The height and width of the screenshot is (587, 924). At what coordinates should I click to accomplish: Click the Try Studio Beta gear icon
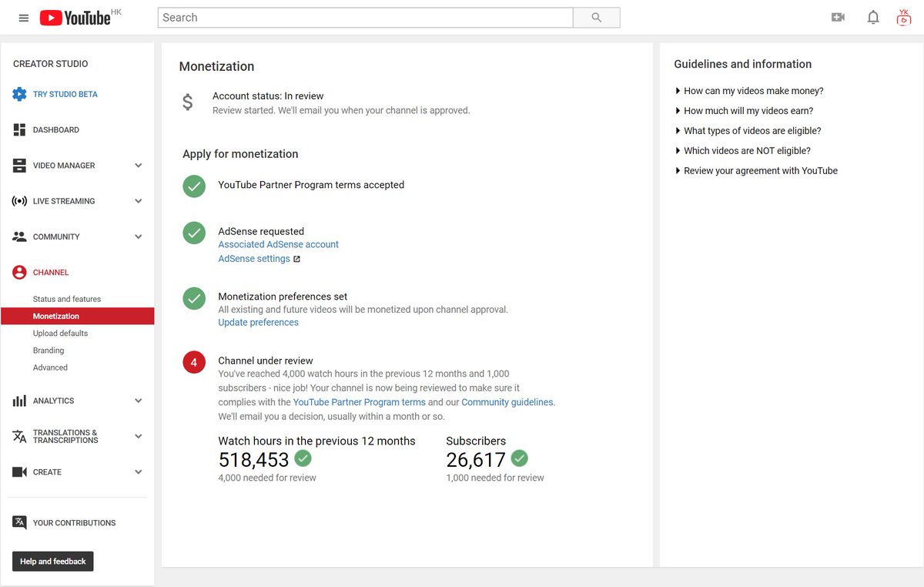[19, 94]
